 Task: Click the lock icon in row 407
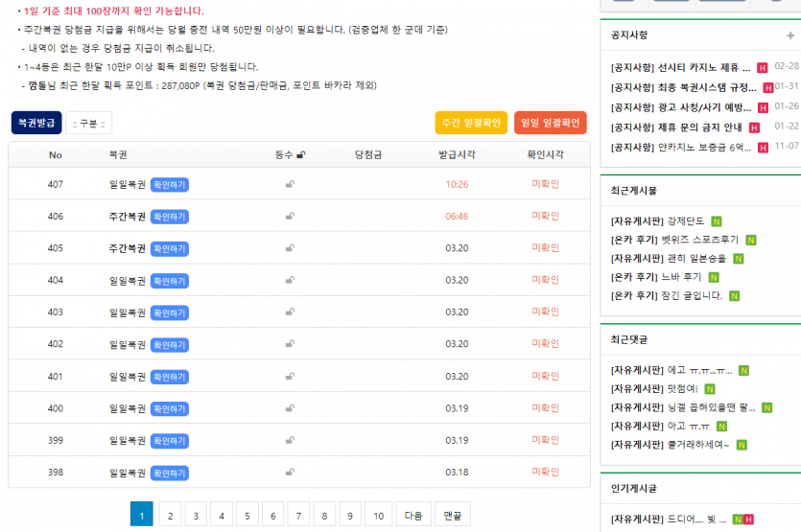click(290, 184)
